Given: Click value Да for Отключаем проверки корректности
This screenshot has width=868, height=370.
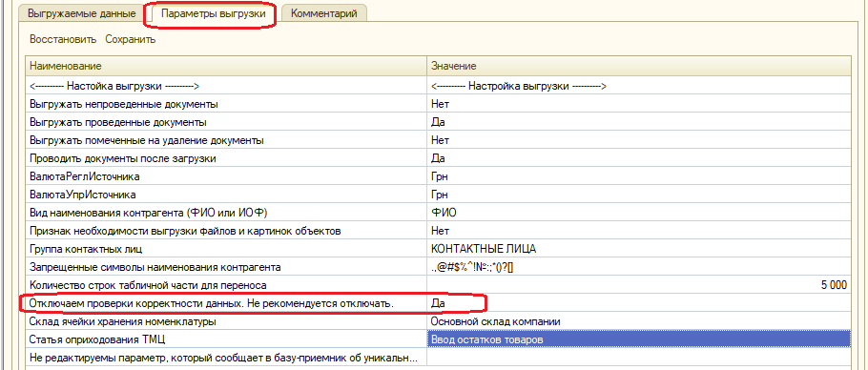Looking at the screenshot, I should tap(639, 303).
